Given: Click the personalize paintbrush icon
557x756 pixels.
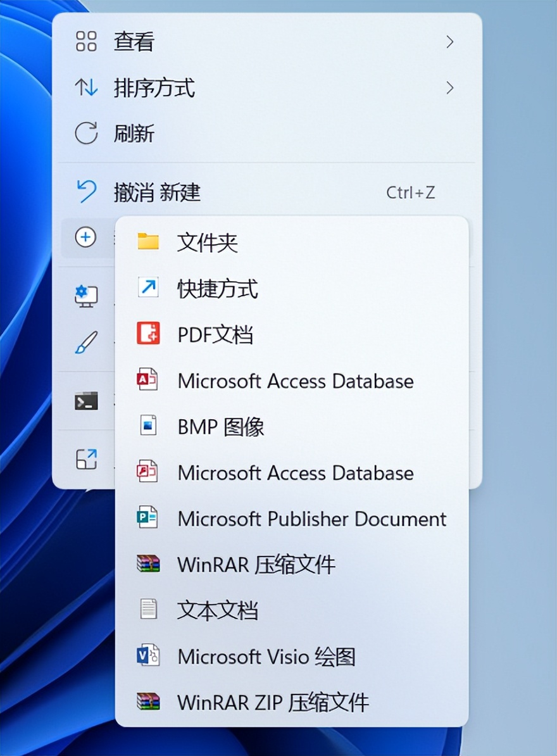Looking at the screenshot, I should (x=85, y=344).
